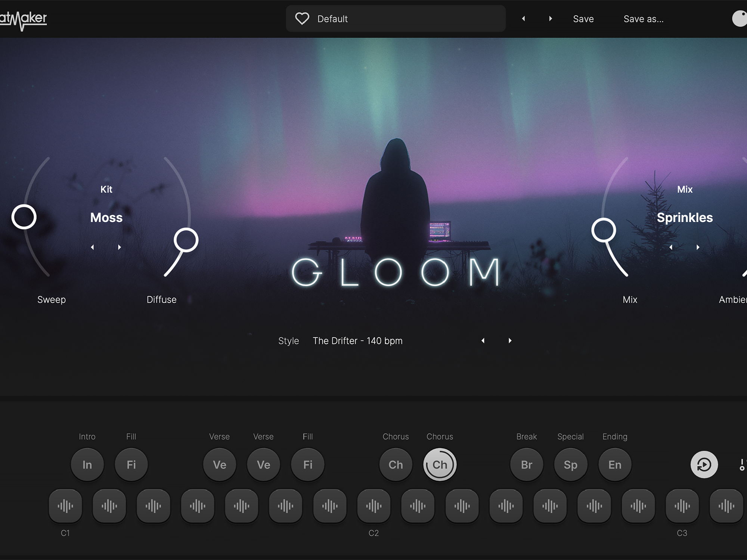Select next Kit after Moss
The height and width of the screenshot is (560, 747).
click(x=120, y=247)
